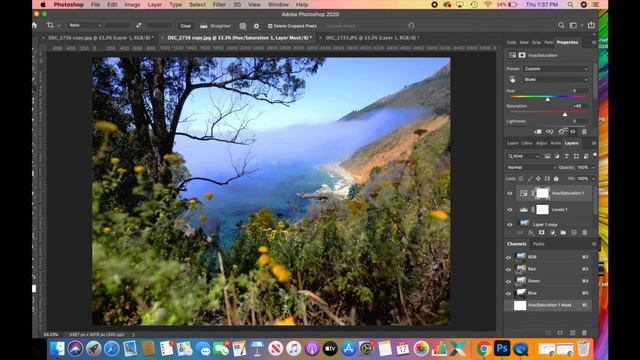Image resolution: width=640 pixels, height=360 pixels.
Task: Click the lock all padlock icon
Action: click(x=556, y=179)
